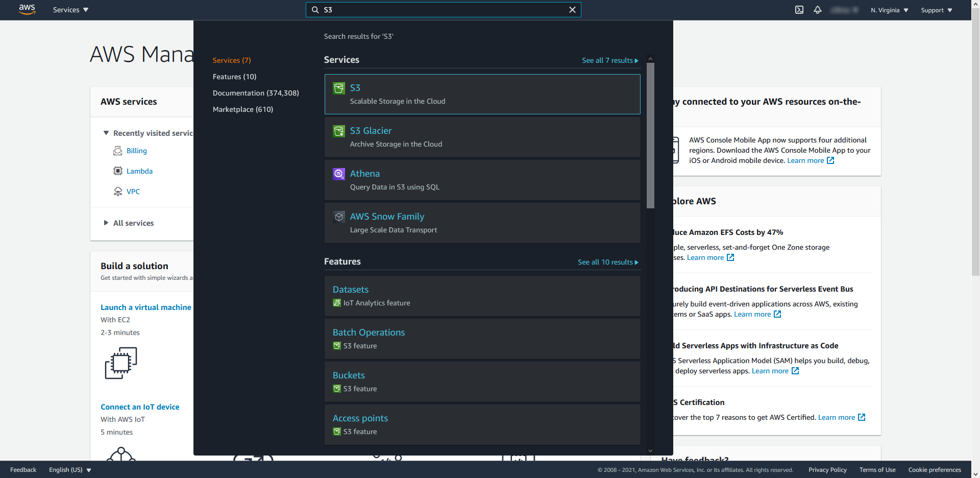Viewport: 980px width, 478px height.
Task: Click the Lambda chip icon
Action: click(118, 171)
